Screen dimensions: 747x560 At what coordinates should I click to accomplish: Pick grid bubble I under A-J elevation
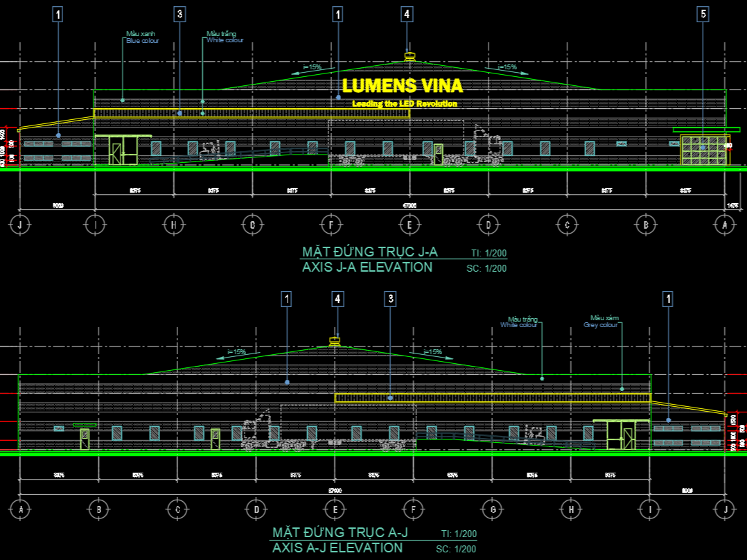[650, 509]
